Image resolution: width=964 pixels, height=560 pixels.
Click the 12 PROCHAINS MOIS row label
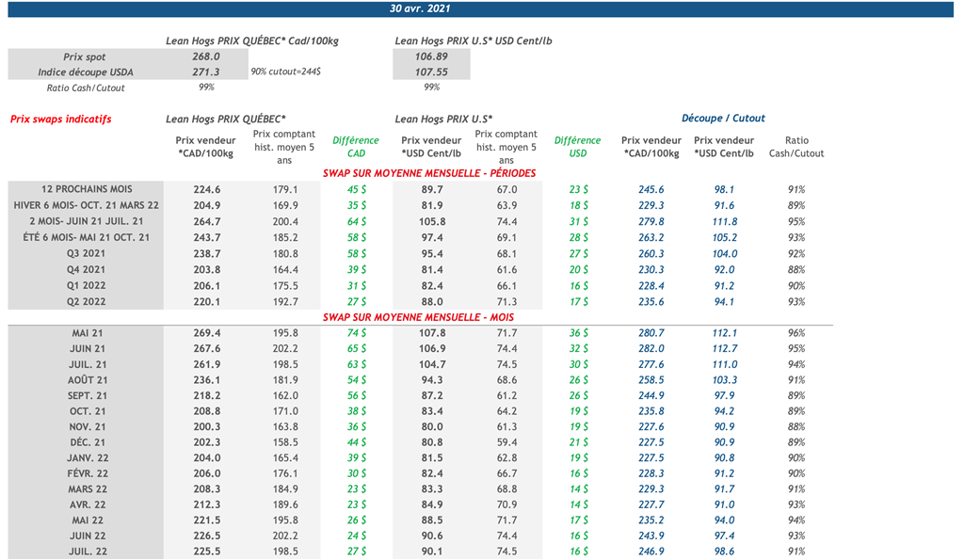tap(87, 189)
